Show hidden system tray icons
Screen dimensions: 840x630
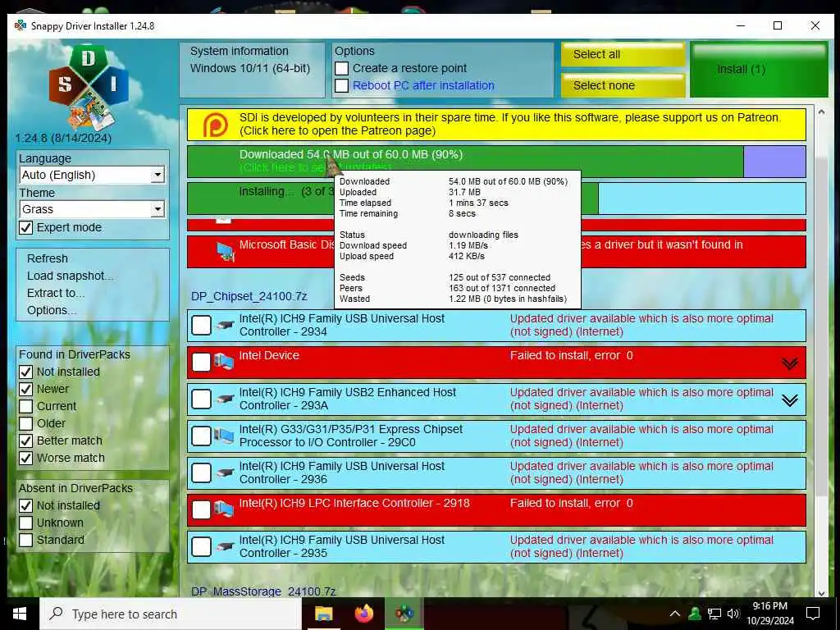[x=675, y=614]
